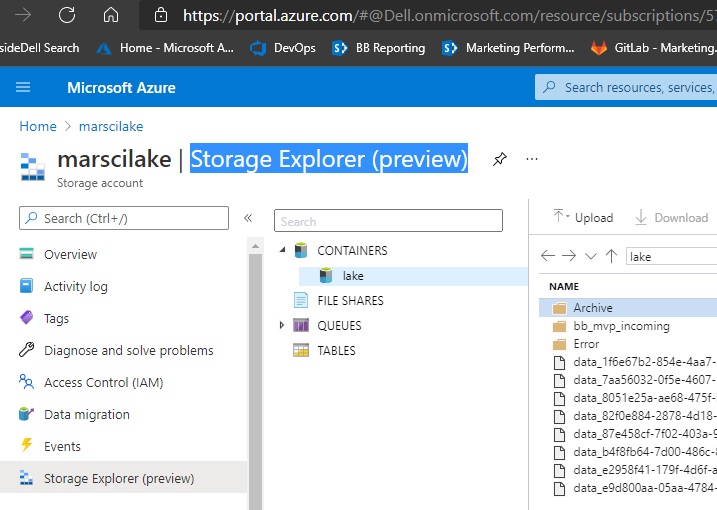
Task: Focus the left menu Search (Ctrl+/) box
Action: [x=123, y=218]
